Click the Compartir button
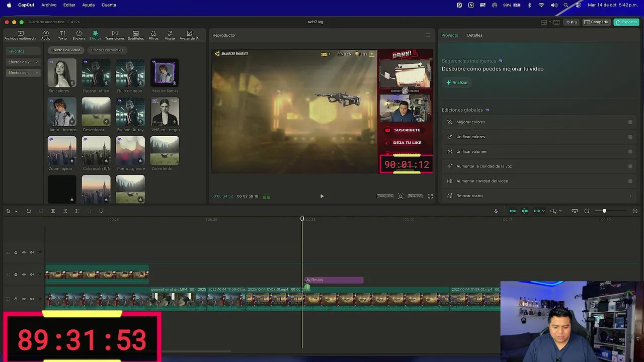Viewport: 644px width, 362px height. point(597,22)
